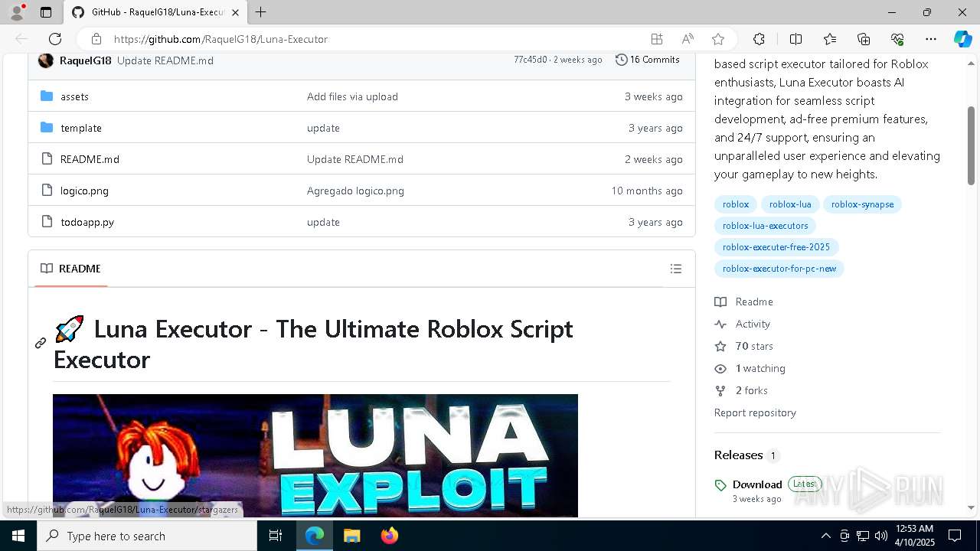The image size is (980, 551).
Task: Open RaquelG18 avatar image
Action: point(46,60)
